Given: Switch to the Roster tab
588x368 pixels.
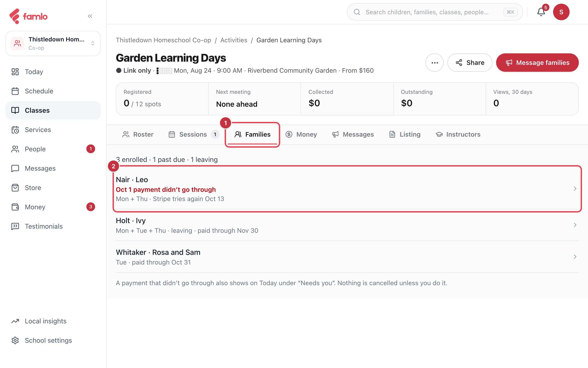Looking at the screenshot, I should (x=138, y=134).
